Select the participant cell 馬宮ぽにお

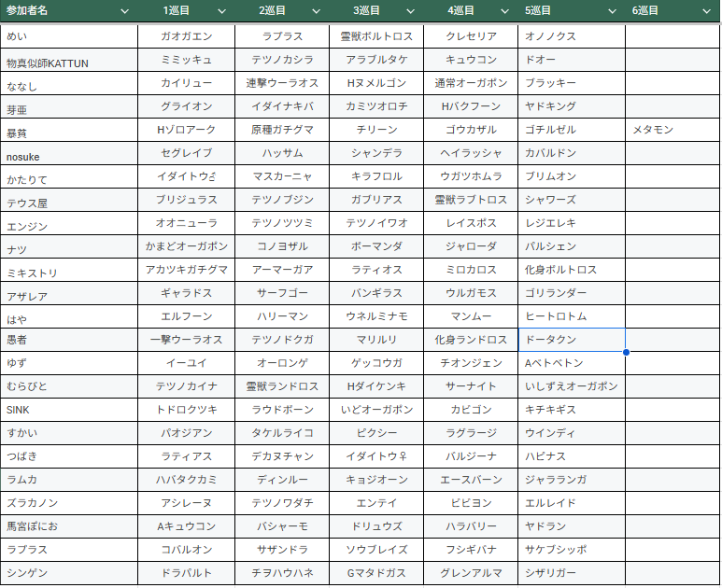pos(69,526)
